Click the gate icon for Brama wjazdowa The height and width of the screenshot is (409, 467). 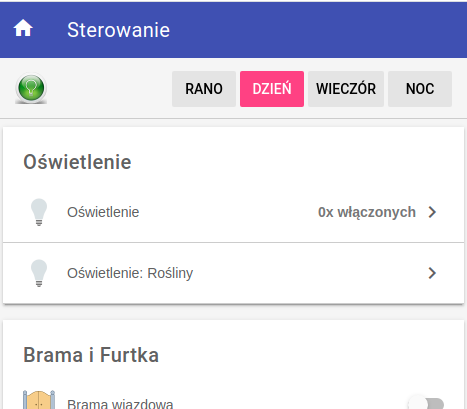coord(39,400)
